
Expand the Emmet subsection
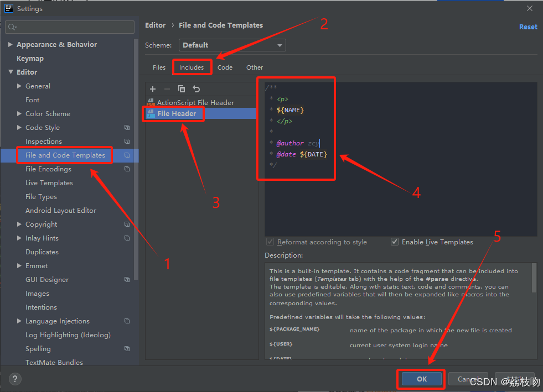pos(19,266)
